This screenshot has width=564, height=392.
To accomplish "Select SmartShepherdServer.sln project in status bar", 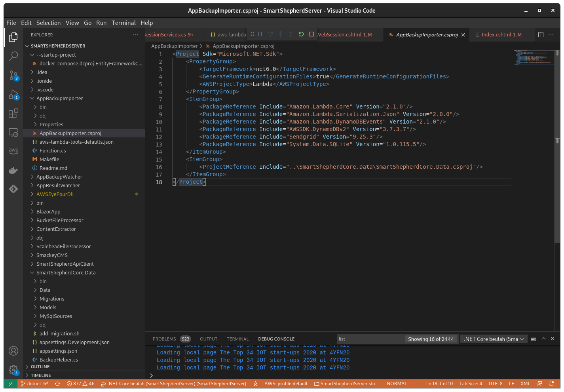I will pos(344,384).
